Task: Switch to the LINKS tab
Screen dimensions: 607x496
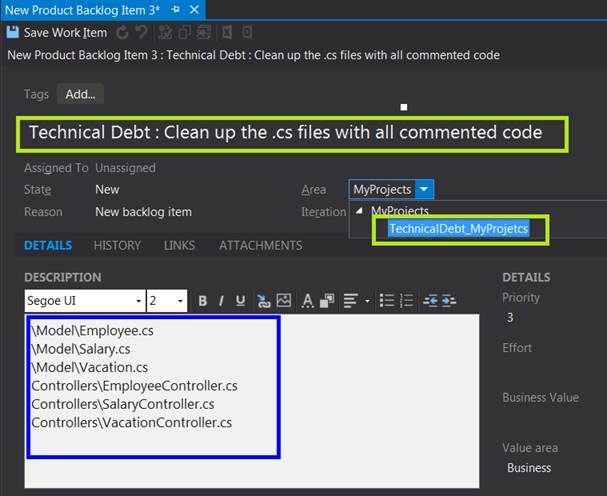Action: [179, 245]
